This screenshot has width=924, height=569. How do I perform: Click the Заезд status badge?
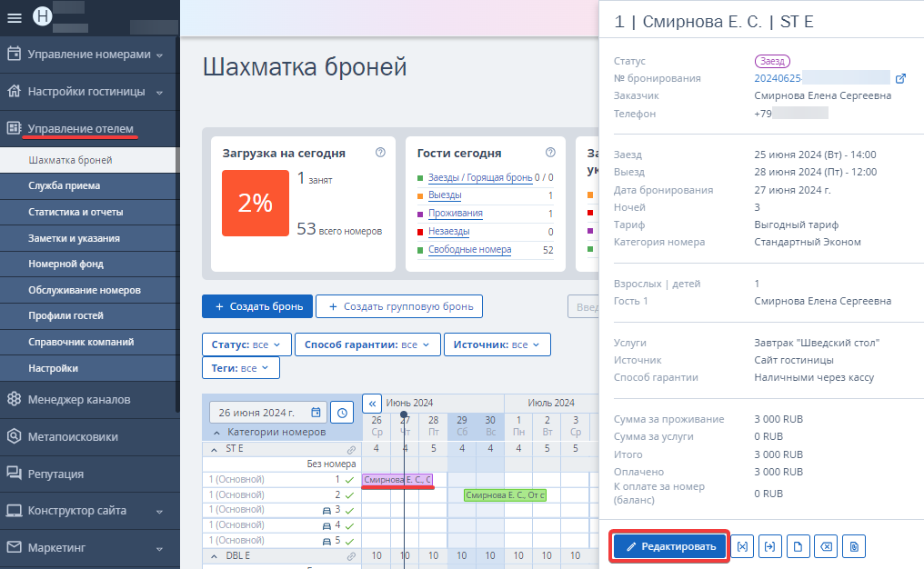[x=772, y=61]
